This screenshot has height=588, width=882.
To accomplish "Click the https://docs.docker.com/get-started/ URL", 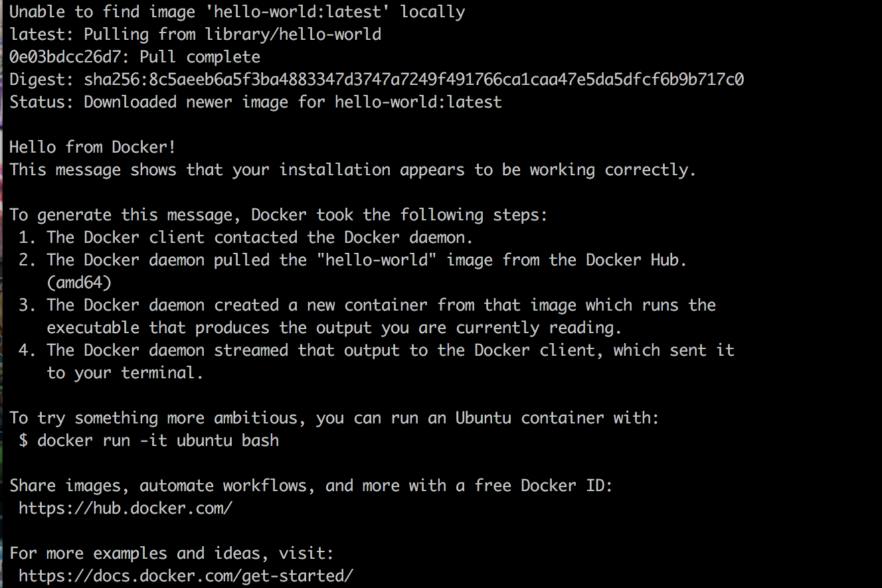I will coord(186,576).
